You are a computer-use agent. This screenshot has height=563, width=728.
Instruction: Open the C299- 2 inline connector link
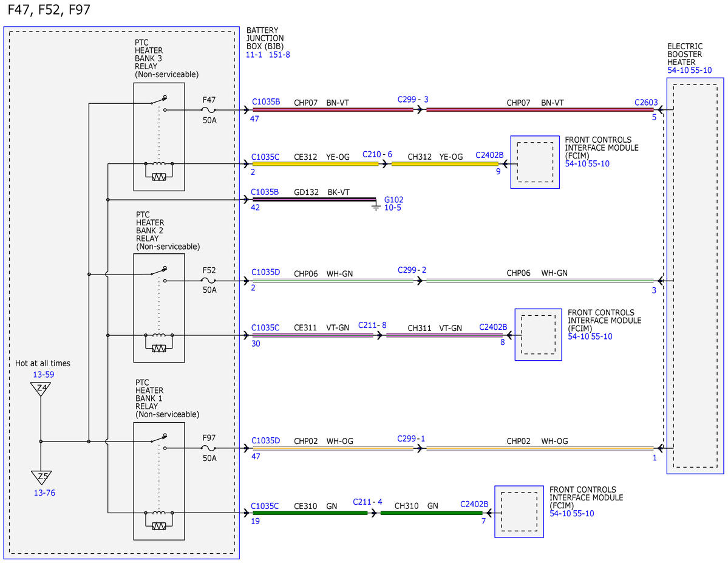point(412,270)
